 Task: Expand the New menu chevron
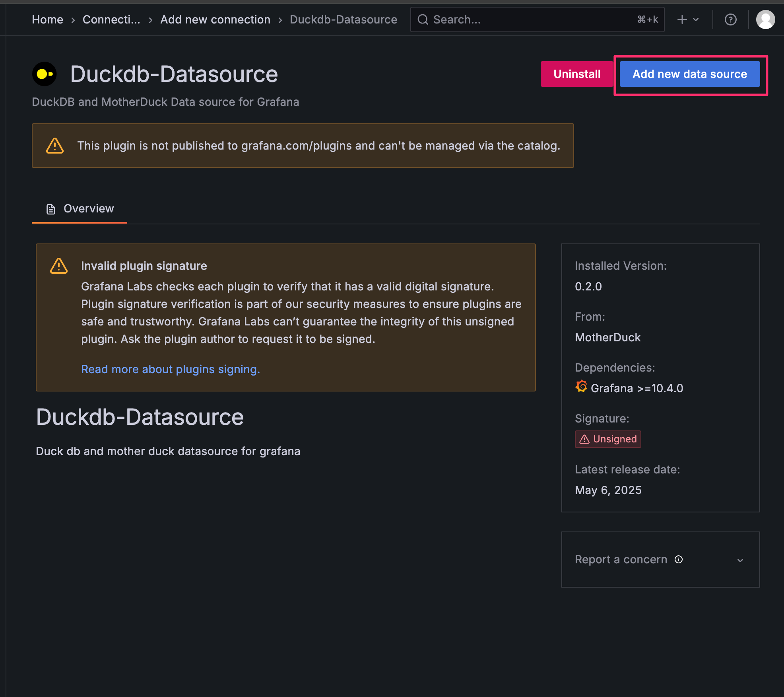696,19
